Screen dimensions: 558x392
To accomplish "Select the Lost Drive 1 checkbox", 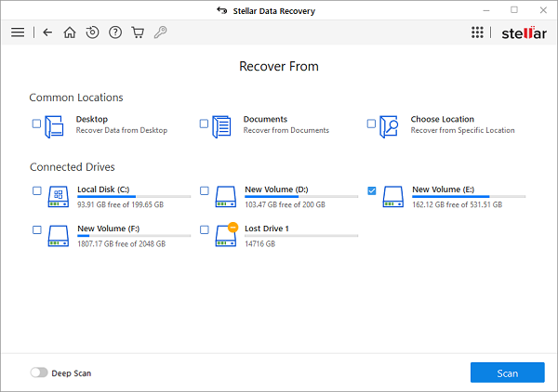I will click(205, 229).
